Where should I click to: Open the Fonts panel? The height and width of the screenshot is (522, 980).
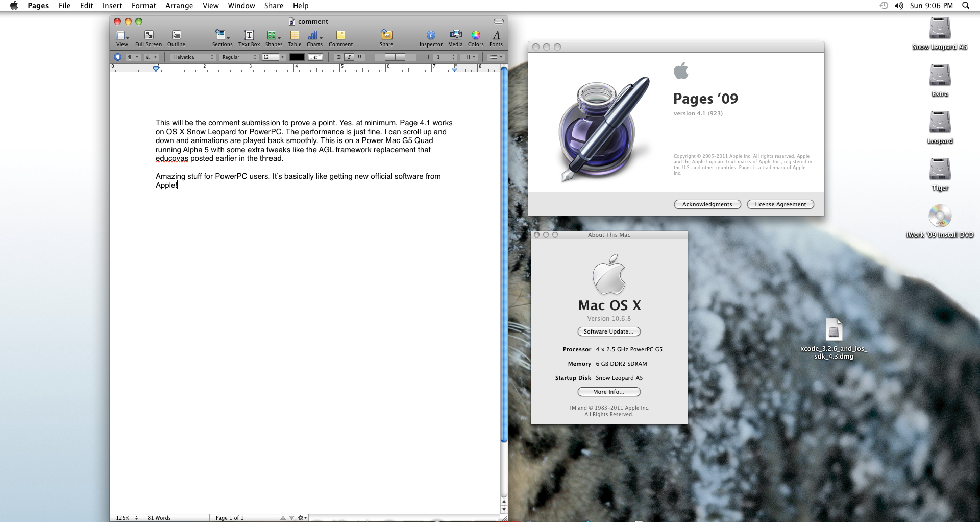click(496, 38)
